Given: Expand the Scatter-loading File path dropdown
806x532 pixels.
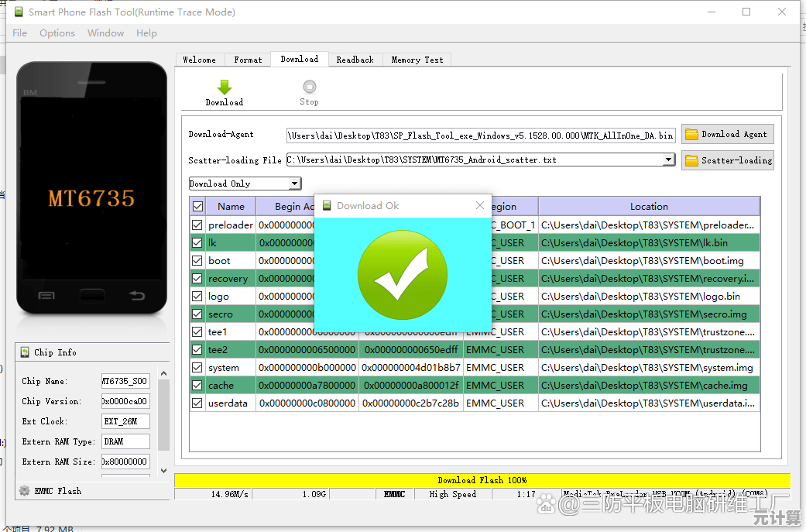Looking at the screenshot, I should click(669, 160).
